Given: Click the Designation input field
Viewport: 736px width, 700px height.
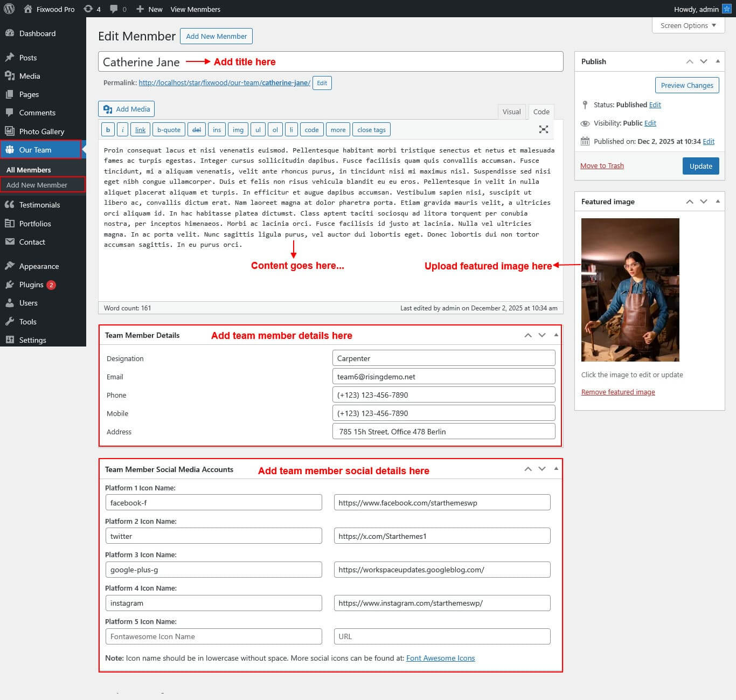Looking at the screenshot, I should pyautogui.click(x=443, y=358).
